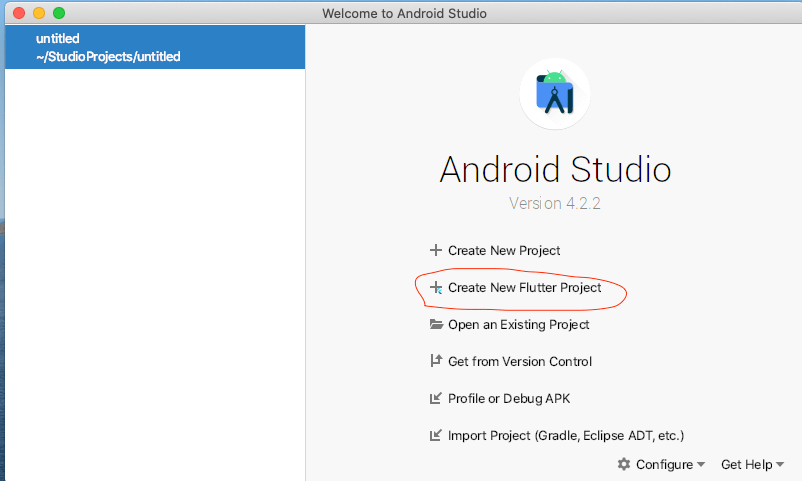Minimize the window with the yellow button

(39, 13)
